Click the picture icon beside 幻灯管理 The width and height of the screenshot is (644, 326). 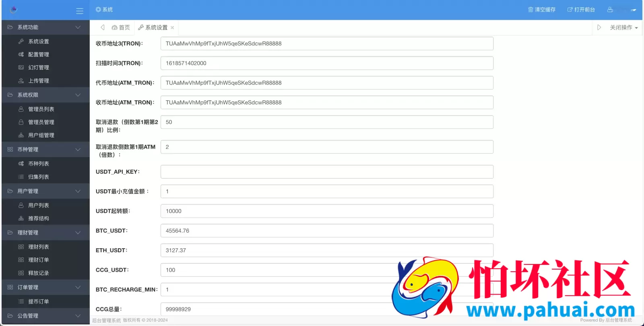(21, 67)
